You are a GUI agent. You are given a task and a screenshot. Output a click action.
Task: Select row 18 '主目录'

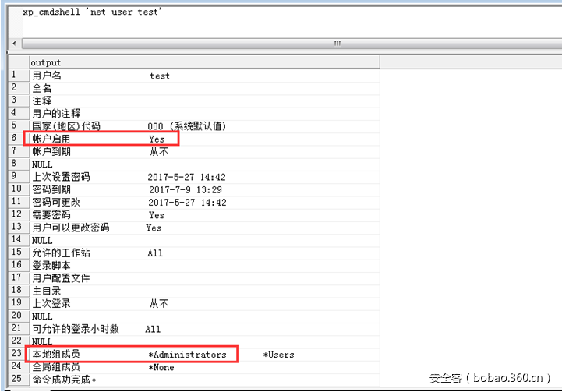[204, 291]
